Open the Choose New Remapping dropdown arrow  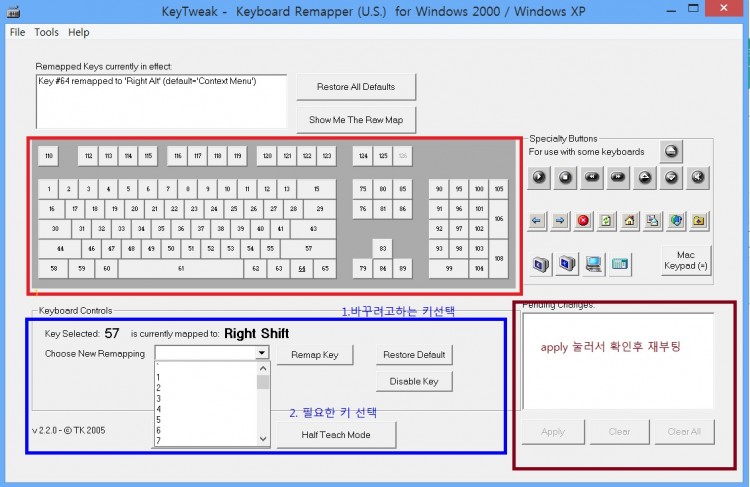coord(262,353)
